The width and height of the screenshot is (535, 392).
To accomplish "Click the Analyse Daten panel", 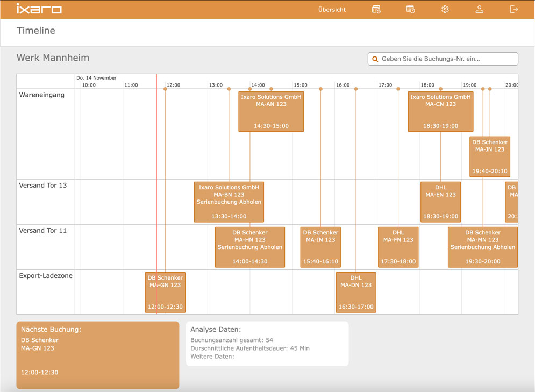I will point(267,343).
